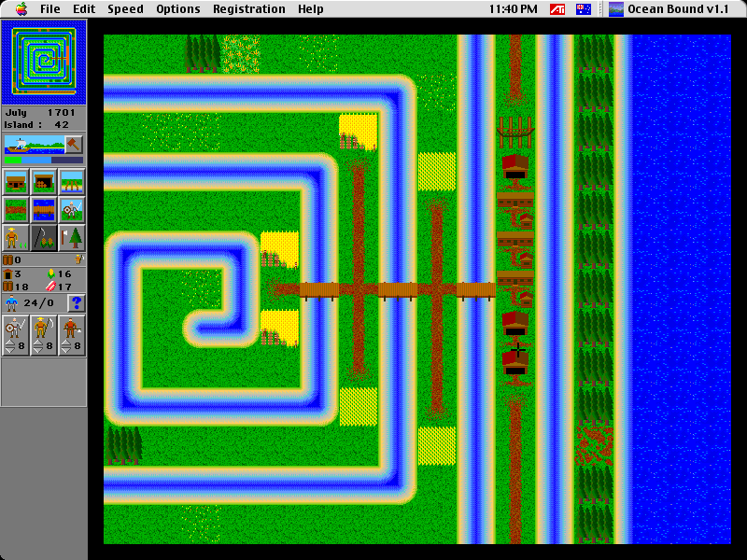This screenshot has width=747, height=560.
Task: Open the Speed menu
Action: [125, 9]
